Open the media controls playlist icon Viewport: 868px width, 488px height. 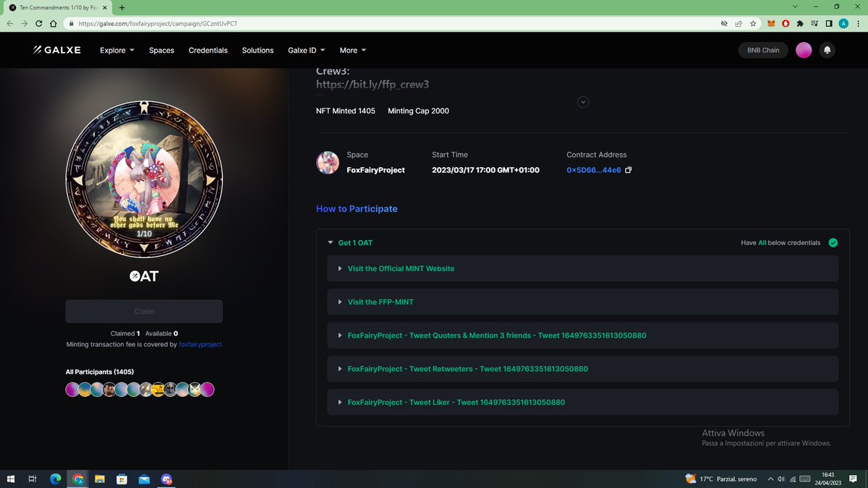point(814,23)
